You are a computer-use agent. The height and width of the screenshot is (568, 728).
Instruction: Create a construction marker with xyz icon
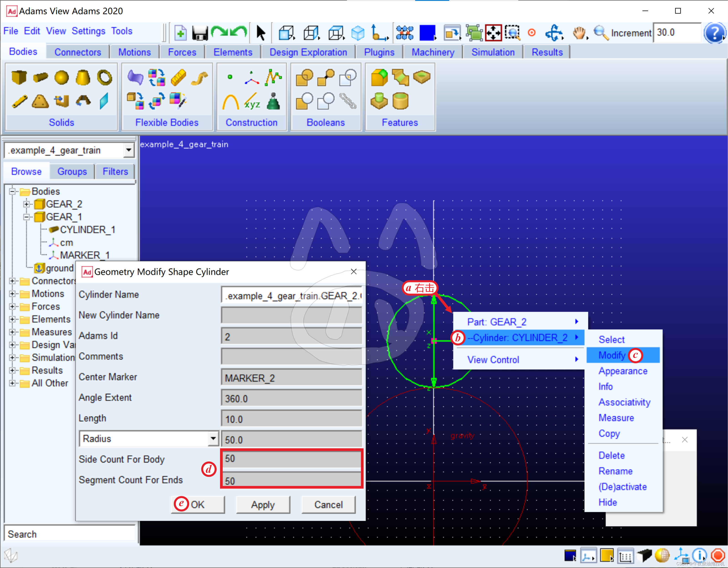click(x=252, y=101)
